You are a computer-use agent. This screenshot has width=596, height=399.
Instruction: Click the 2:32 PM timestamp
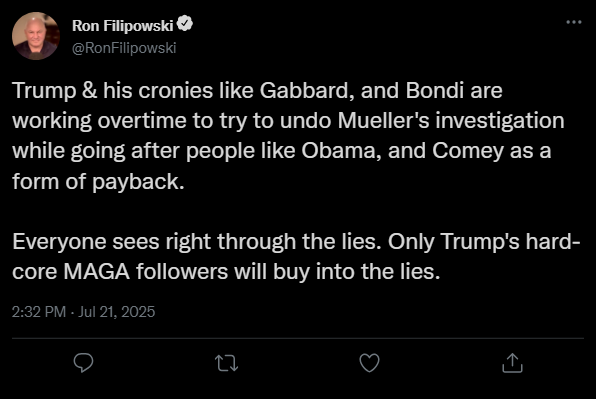[x=39, y=312]
